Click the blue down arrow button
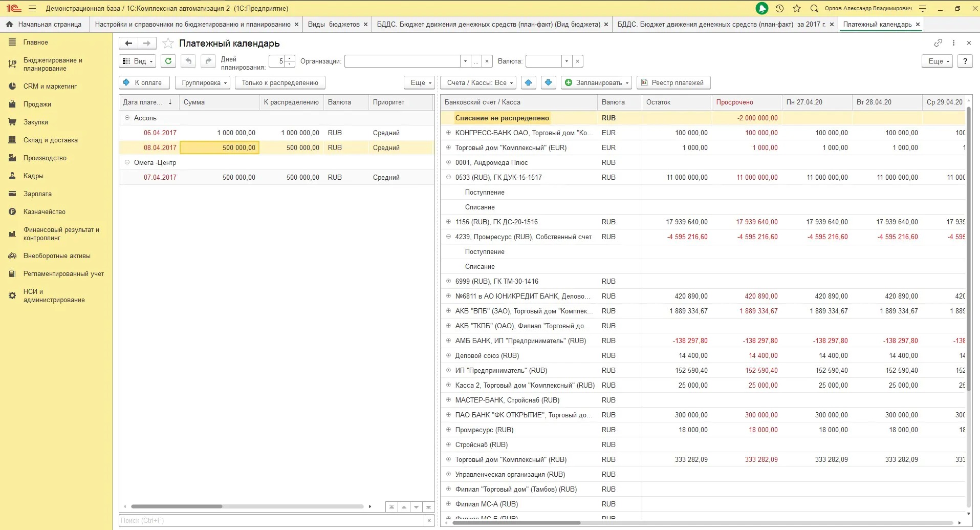The image size is (980, 530). coord(549,82)
